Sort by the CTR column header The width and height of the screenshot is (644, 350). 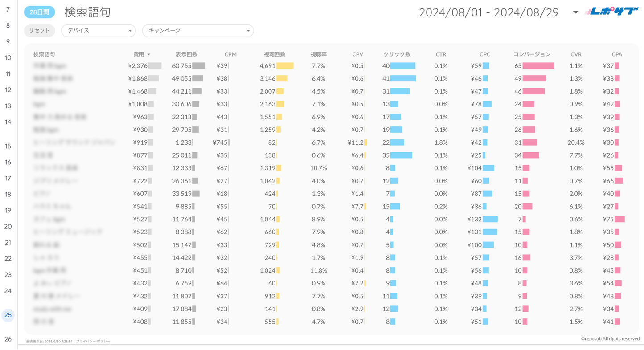[x=441, y=54]
